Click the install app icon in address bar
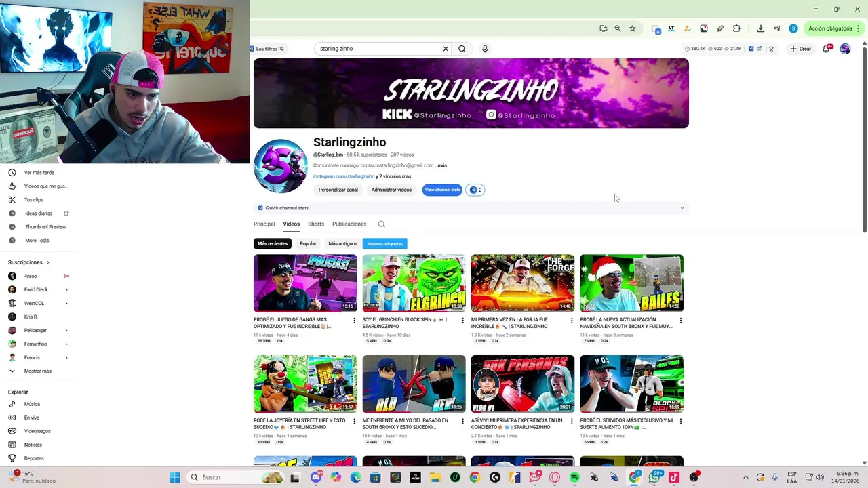 tap(603, 28)
